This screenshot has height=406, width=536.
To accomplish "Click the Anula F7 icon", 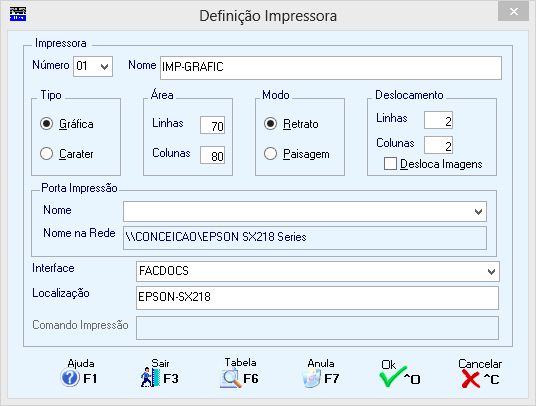I will 311,378.
